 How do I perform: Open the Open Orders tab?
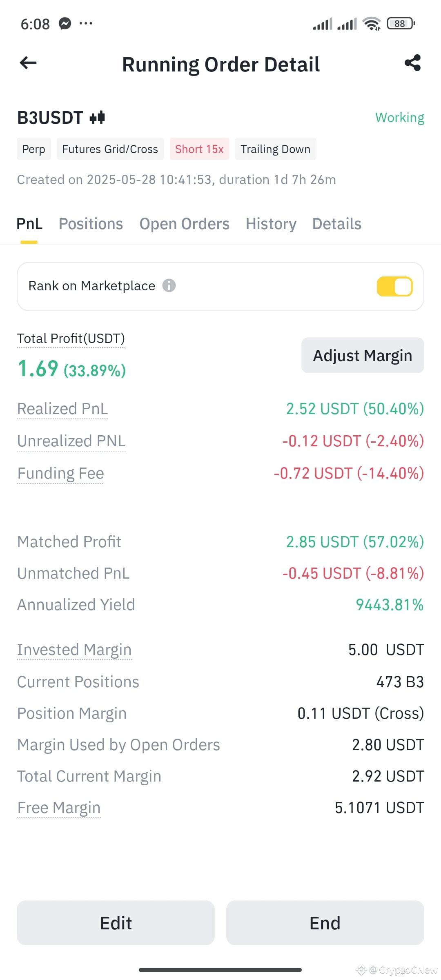coord(184,224)
